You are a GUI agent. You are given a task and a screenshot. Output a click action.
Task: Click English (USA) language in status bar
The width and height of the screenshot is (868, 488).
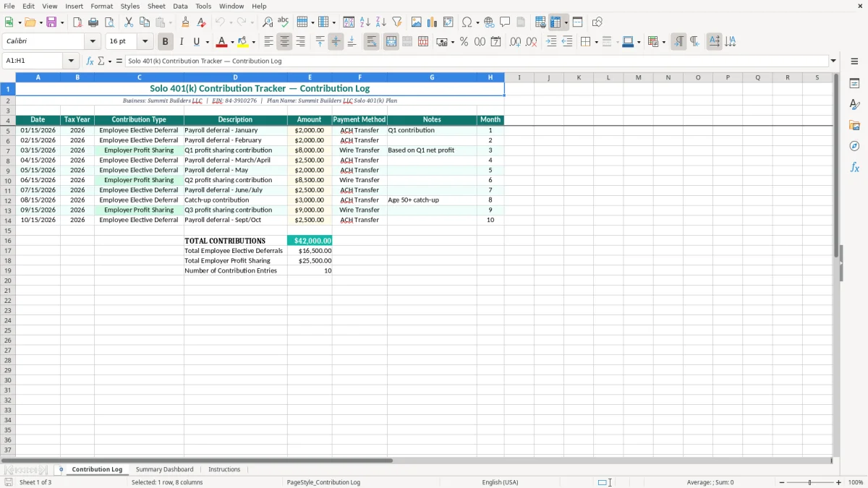pyautogui.click(x=500, y=482)
